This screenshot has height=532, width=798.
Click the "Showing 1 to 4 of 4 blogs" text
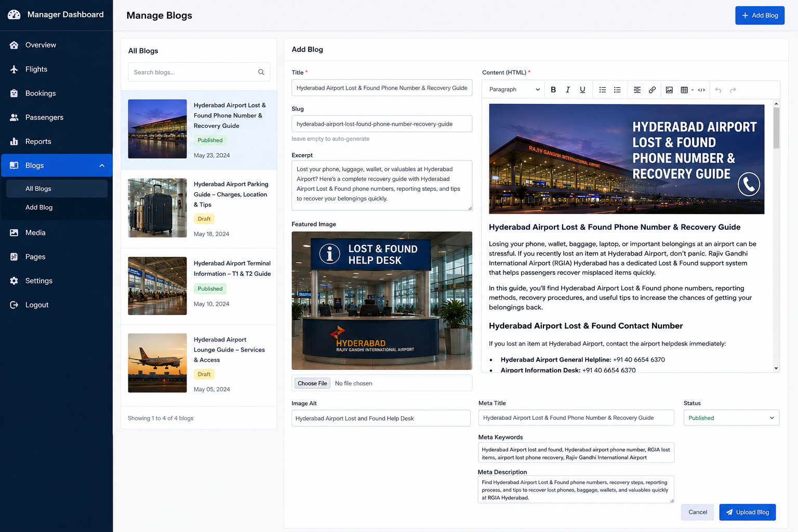pyautogui.click(x=161, y=418)
